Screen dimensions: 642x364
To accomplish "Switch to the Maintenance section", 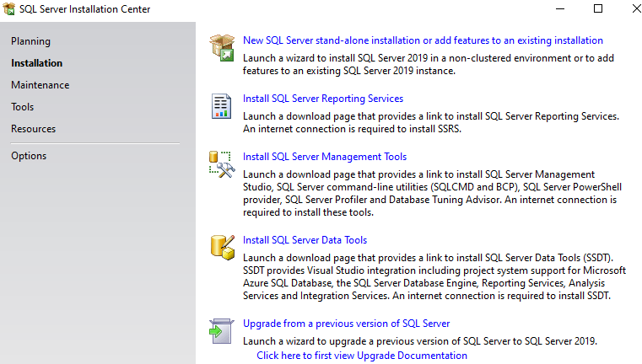I will (40, 85).
